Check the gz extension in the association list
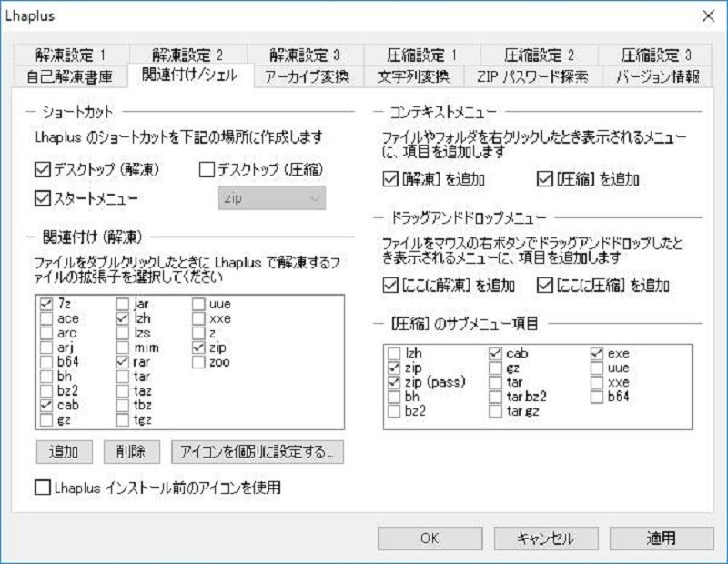 [46, 419]
